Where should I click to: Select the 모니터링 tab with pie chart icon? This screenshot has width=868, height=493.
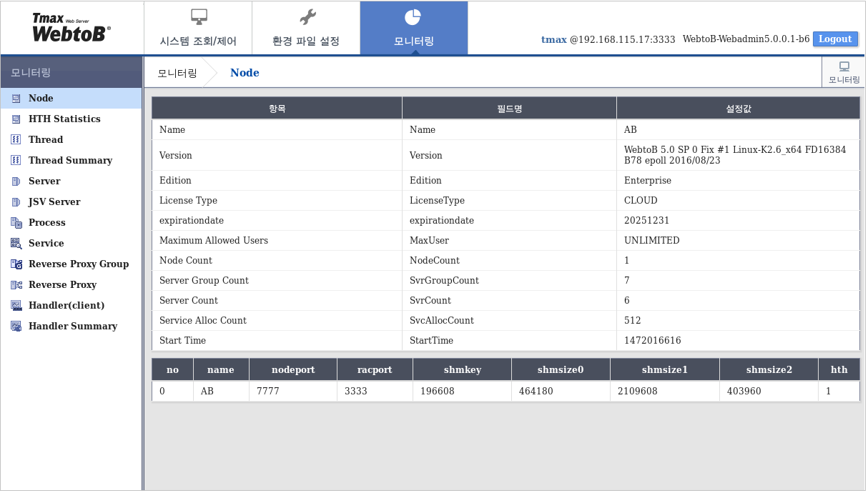click(x=413, y=27)
